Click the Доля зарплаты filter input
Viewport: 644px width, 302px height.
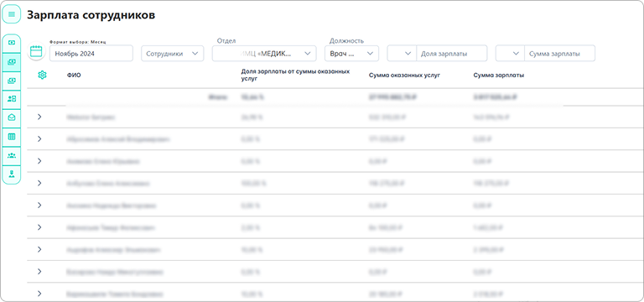pos(452,54)
